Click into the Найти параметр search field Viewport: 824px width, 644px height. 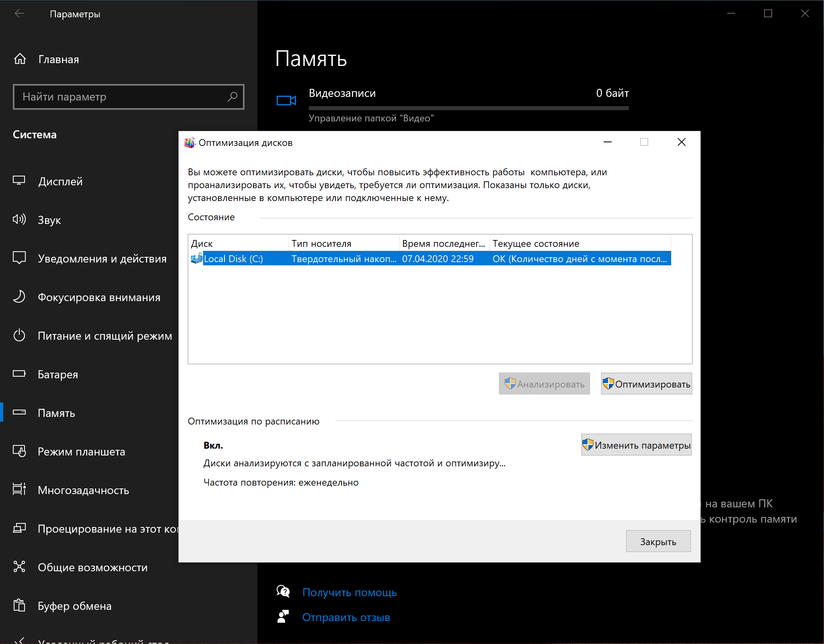(x=121, y=97)
